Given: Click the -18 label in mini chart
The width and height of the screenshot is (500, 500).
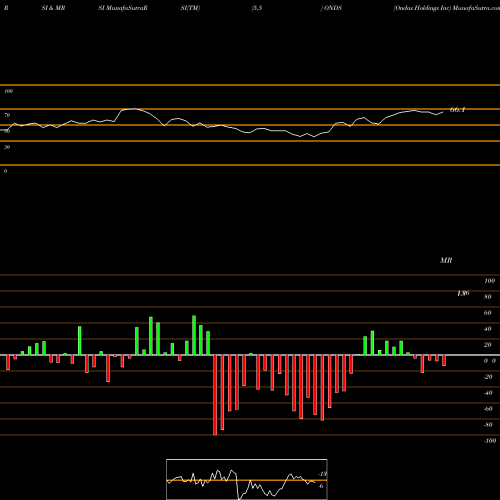Looking at the screenshot, I should [x=323, y=474].
